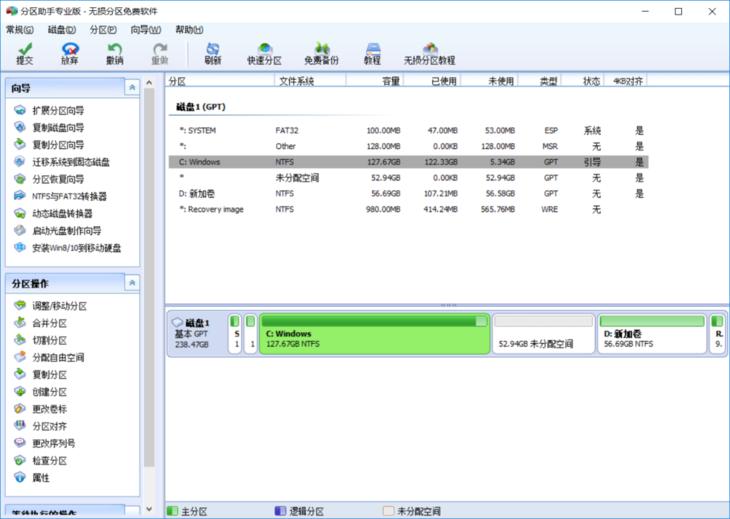
Task: Click sidebar scrollbar up arrow
Action: point(149,83)
